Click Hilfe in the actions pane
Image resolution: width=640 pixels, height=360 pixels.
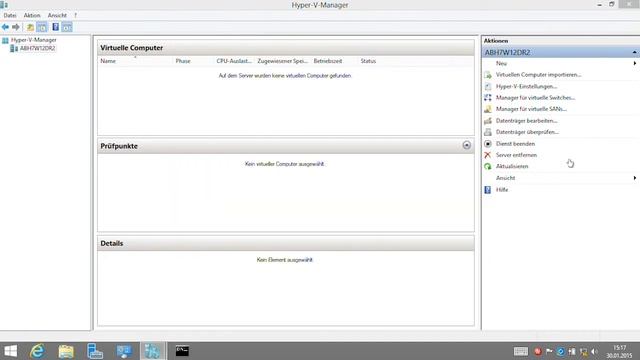[502, 190]
